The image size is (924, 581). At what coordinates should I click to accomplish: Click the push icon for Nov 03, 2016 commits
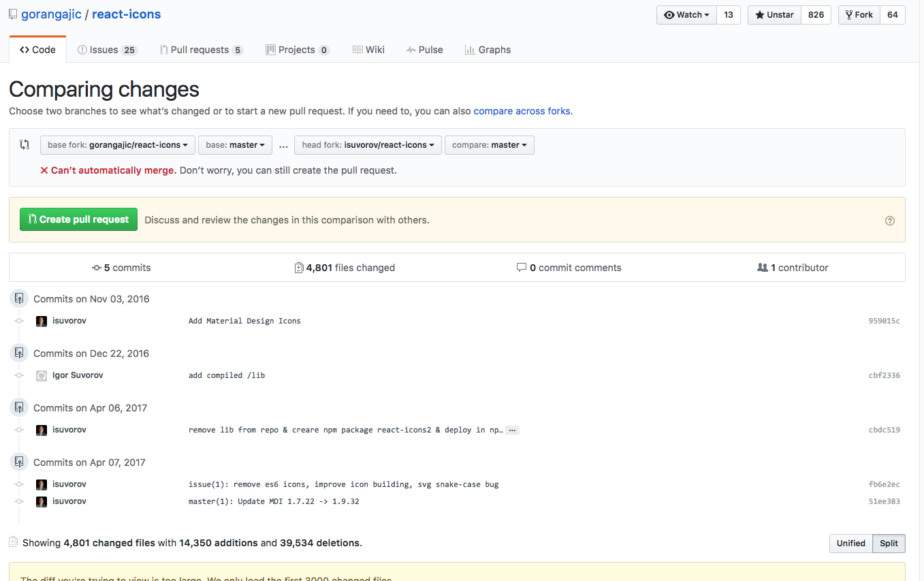click(19, 298)
